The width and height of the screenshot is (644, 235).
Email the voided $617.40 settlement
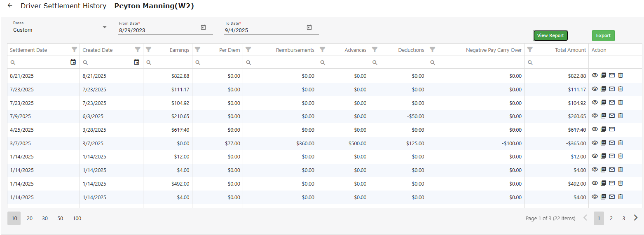[x=612, y=129]
